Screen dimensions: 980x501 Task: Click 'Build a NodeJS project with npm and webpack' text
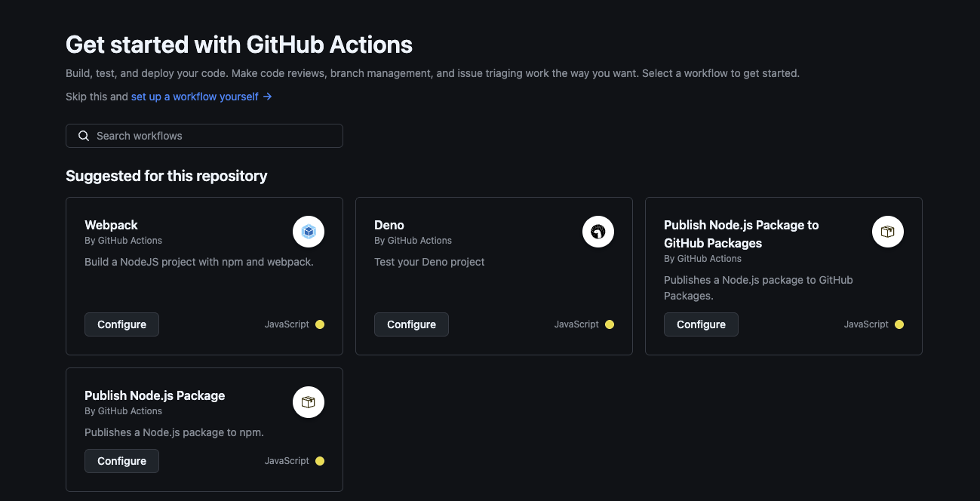click(199, 262)
